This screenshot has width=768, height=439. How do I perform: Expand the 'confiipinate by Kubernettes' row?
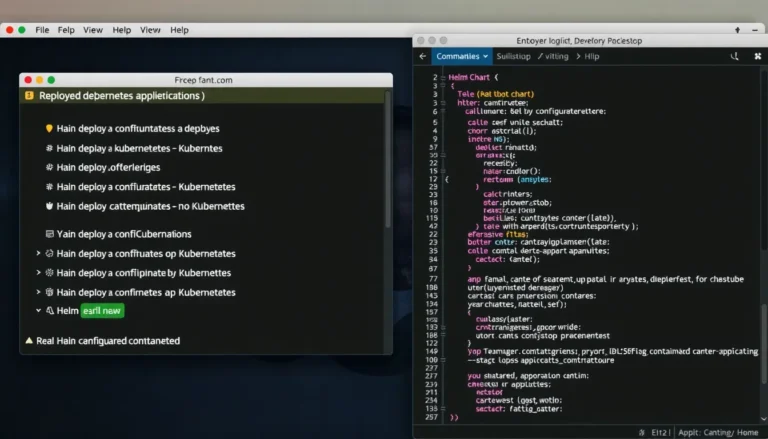click(x=38, y=272)
